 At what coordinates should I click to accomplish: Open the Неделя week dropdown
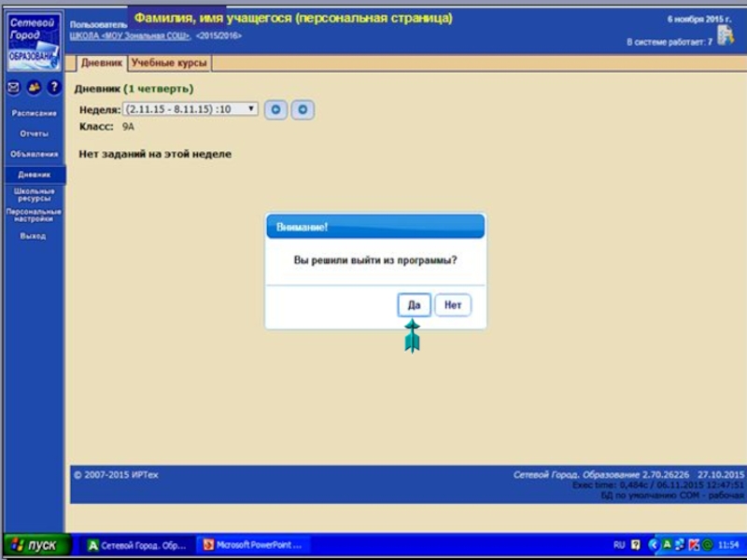[x=190, y=109]
